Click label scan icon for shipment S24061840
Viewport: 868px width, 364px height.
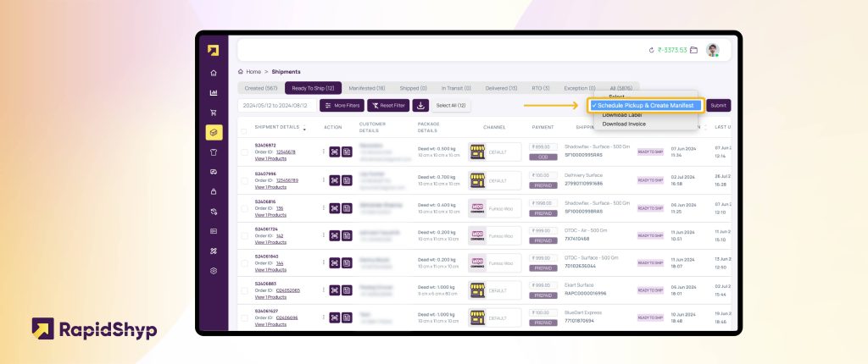click(334, 262)
